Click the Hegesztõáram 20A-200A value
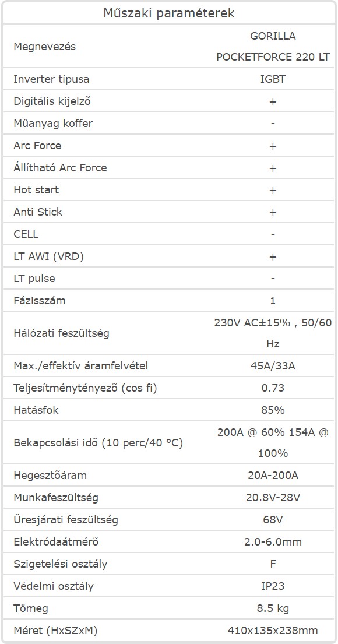 pyautogui.click(x=273, y=476)
